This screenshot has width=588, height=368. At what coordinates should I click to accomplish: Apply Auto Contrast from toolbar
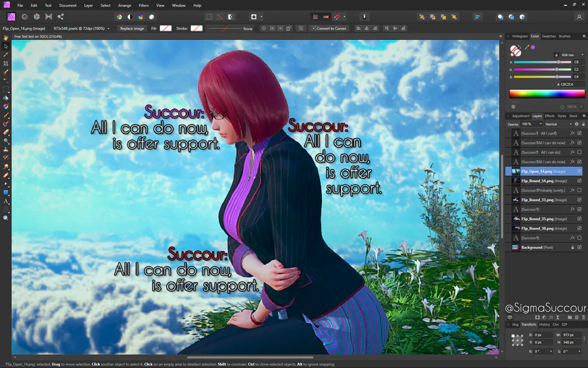(130, 17)
